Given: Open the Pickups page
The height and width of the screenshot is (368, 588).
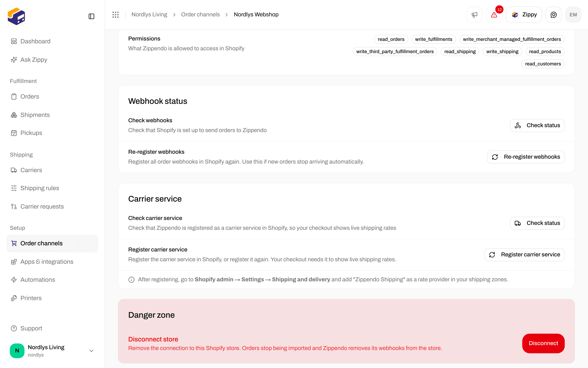Looking at the screenshot, I should point(52,133).
